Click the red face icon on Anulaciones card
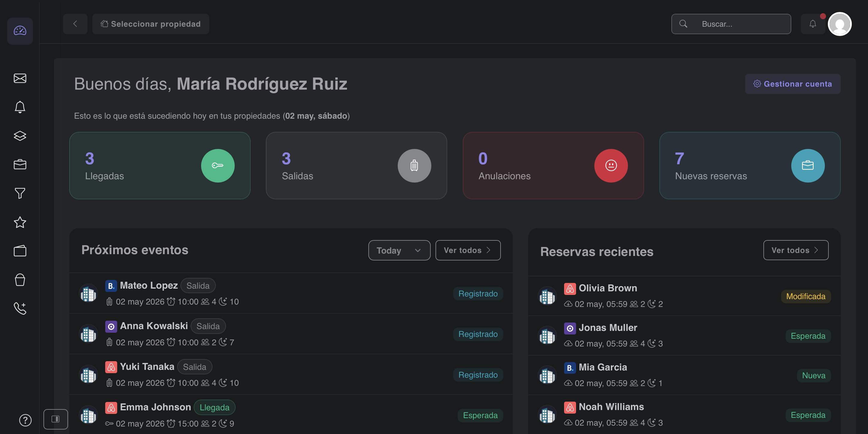 click(x=611, y=165)
